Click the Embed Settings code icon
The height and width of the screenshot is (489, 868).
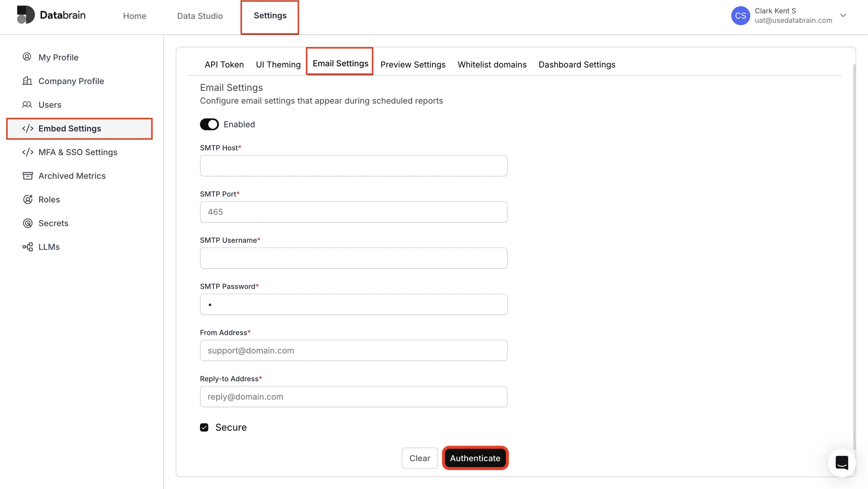pyautogui.click(x=28, y=128)
